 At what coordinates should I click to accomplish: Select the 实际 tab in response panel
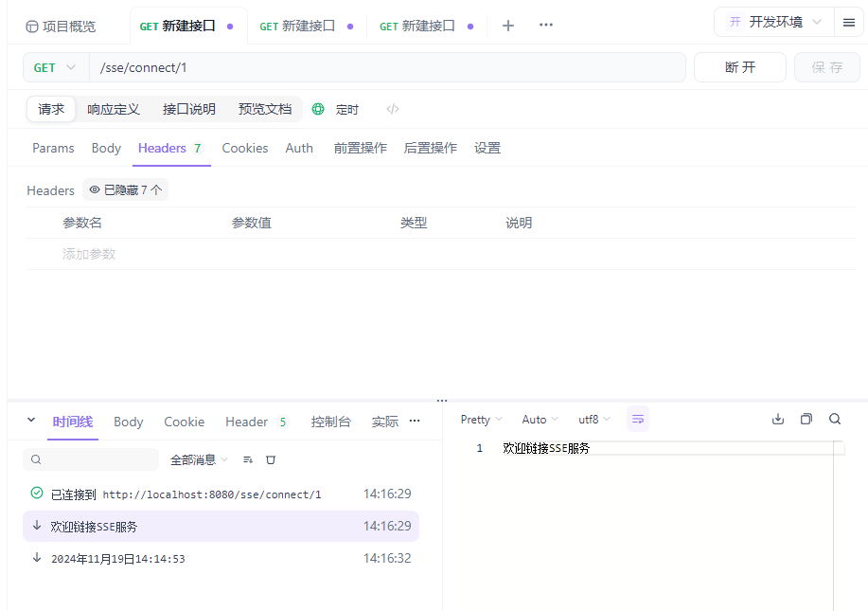pyautogui.click(x=384, y=422)
